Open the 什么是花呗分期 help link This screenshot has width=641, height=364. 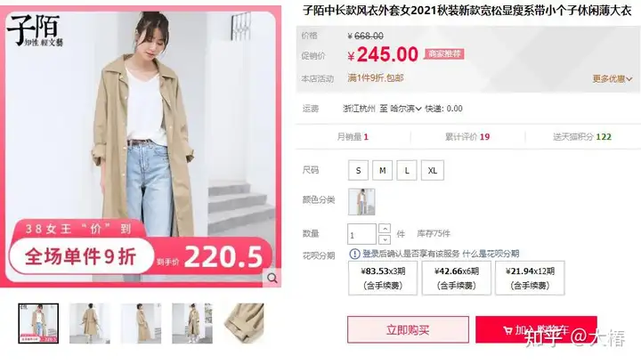491,254
